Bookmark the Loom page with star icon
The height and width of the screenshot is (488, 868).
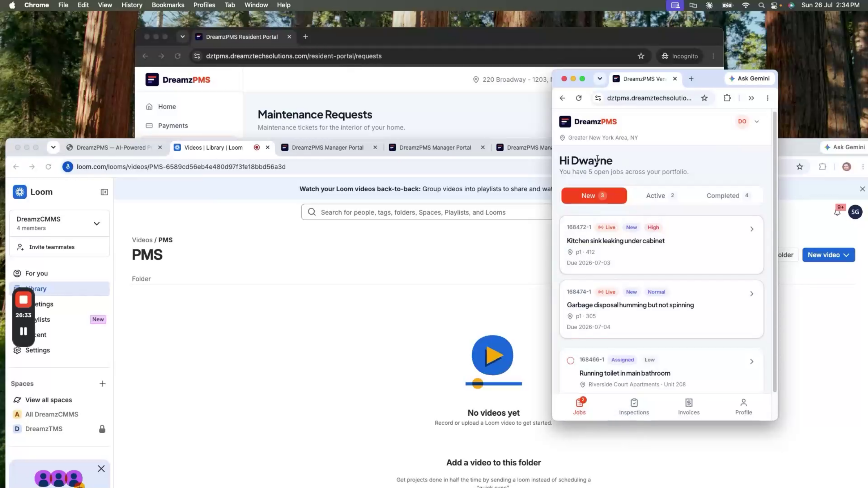(800, 167)
